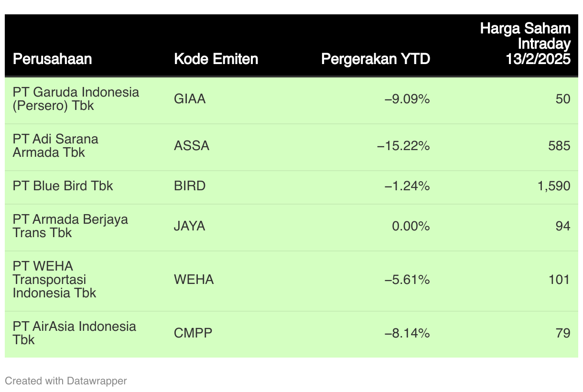Viewport: 583px width, 392px height.
Task: Click PT AirAsia Indonesia Tbk name
Action: pyautogui.click(x=75, y=333)
